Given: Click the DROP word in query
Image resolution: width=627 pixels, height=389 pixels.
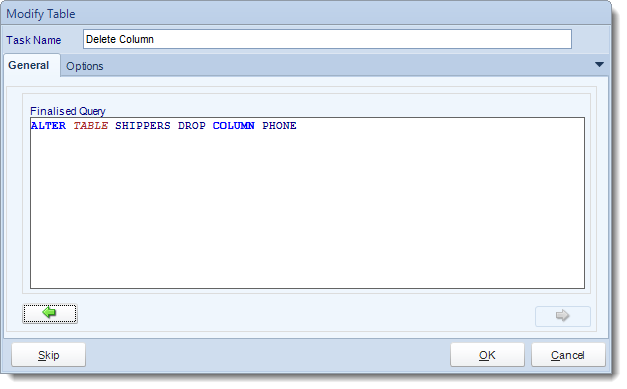Looking at the screenshot, I should click(x=192, y=126).
